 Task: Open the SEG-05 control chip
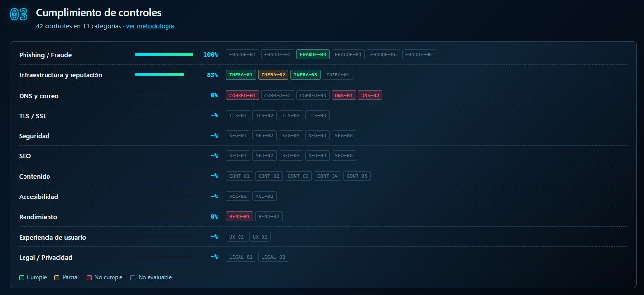344,135
